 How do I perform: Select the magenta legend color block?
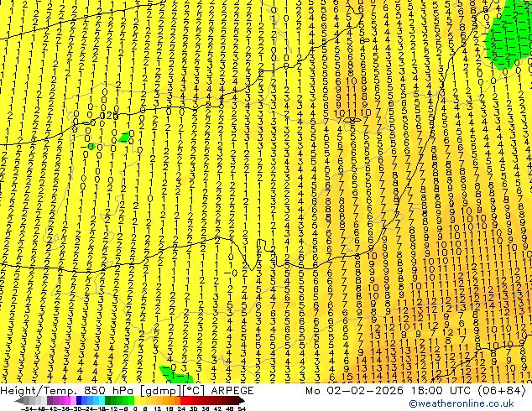click(67, 401)
